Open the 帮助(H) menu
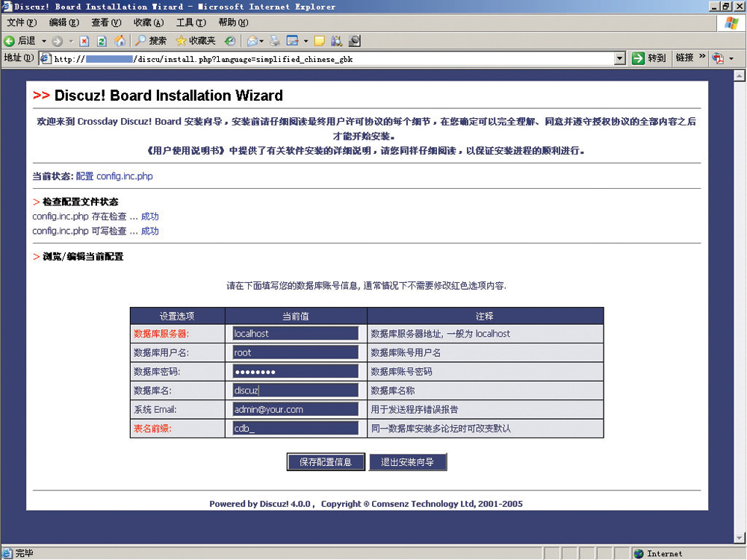This screenshot has width=747, height=560. pos(233,22)
